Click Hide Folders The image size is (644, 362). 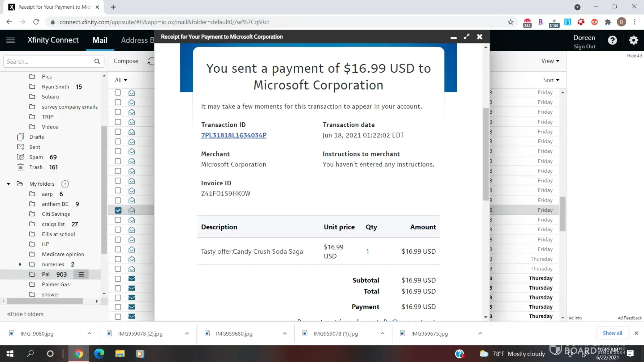coord(25,314)
